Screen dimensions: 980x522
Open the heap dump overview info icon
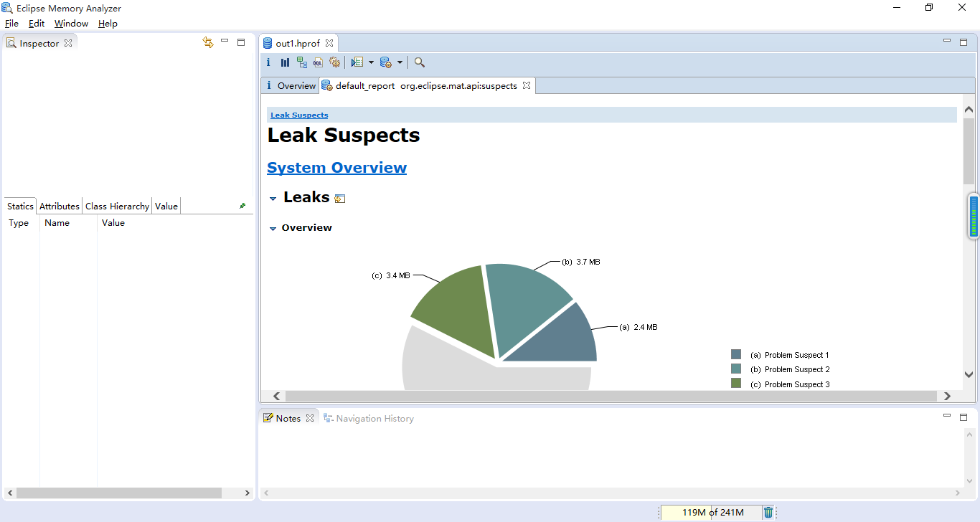coord(268,62)
